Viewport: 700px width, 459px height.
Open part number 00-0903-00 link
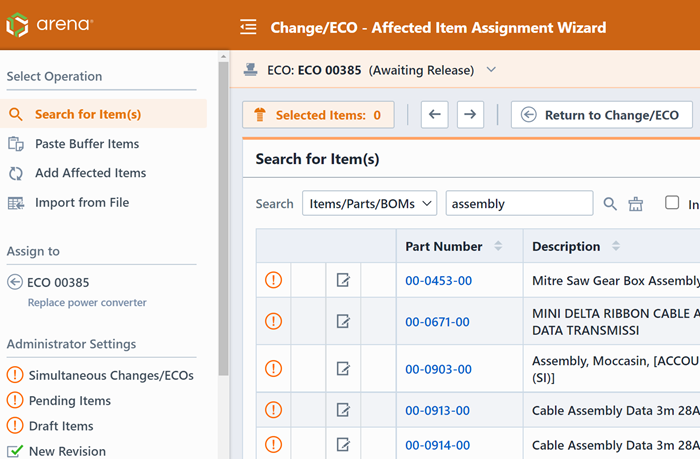(x=437, y=369)
